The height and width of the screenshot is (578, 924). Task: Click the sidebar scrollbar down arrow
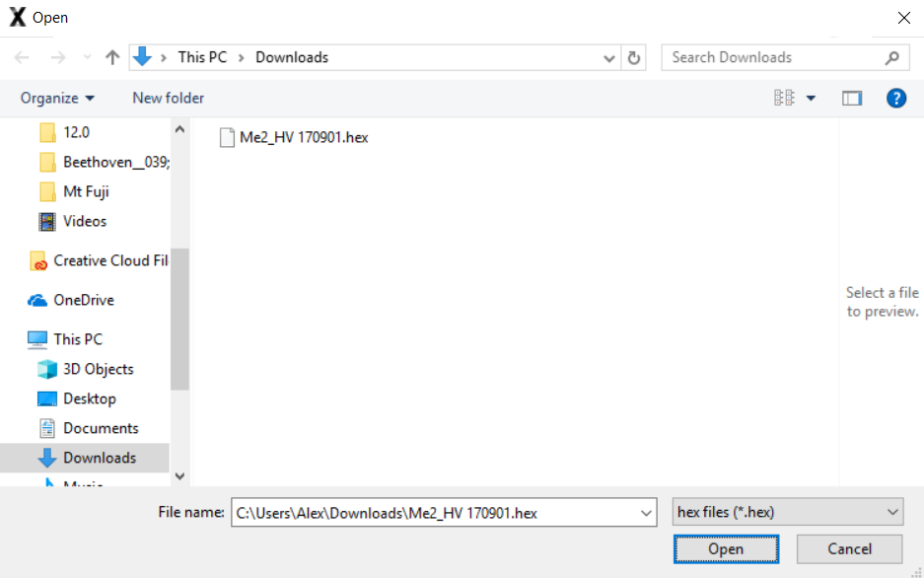179,476
